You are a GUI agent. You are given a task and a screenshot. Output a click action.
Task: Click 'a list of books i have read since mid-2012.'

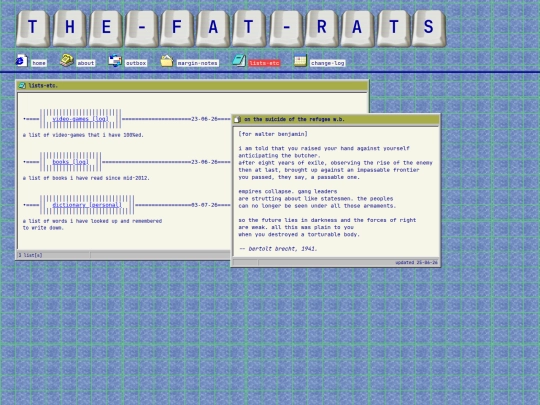pyautogui.click(x=86, y=178)
